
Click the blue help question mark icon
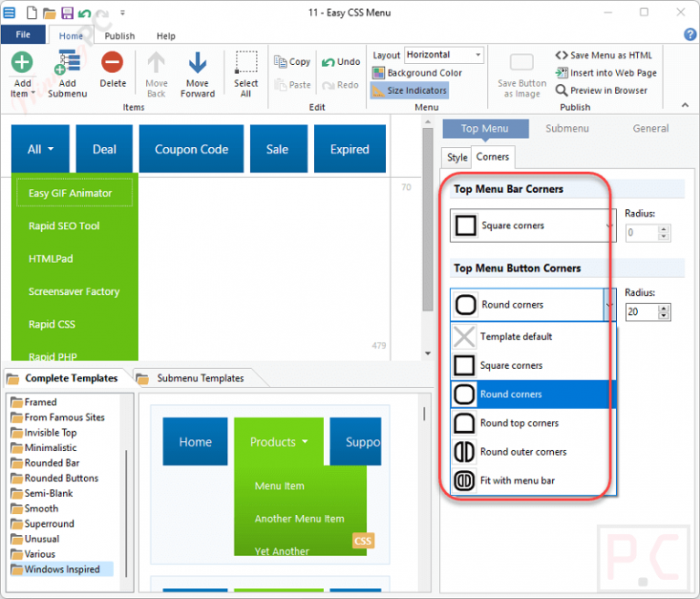coord(690,35)
